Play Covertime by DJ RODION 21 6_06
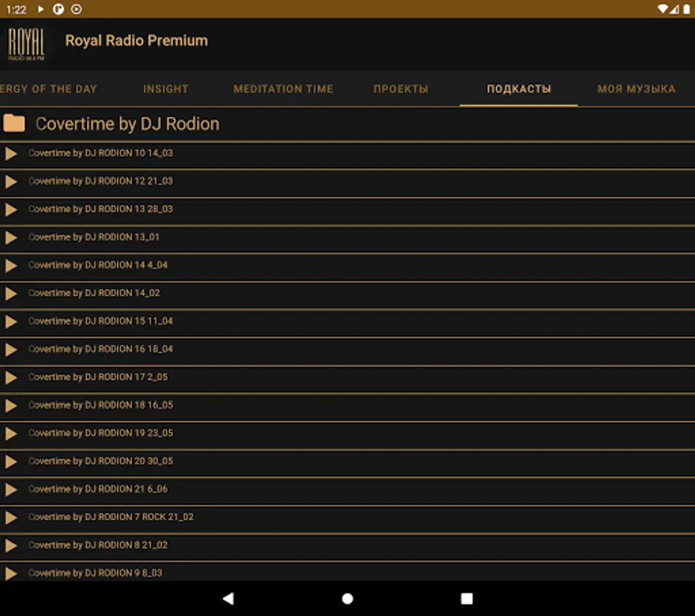695x616 pixels. [x=11, y=489]
